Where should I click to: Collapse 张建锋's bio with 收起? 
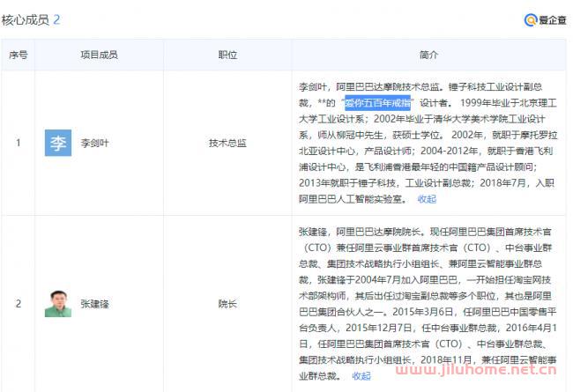[x=361, y=375]
